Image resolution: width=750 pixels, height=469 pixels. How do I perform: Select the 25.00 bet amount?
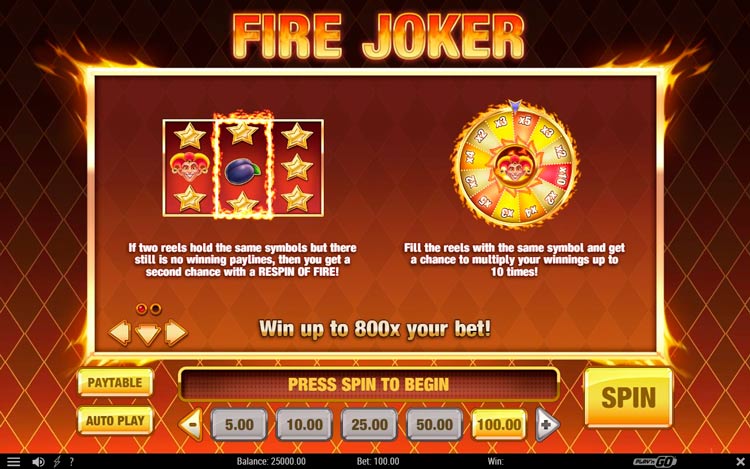point(369,424)
